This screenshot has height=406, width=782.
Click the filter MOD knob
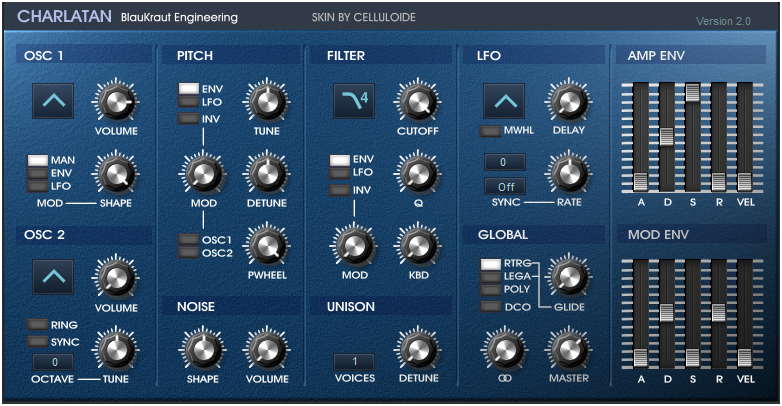(x=355, y=245)
